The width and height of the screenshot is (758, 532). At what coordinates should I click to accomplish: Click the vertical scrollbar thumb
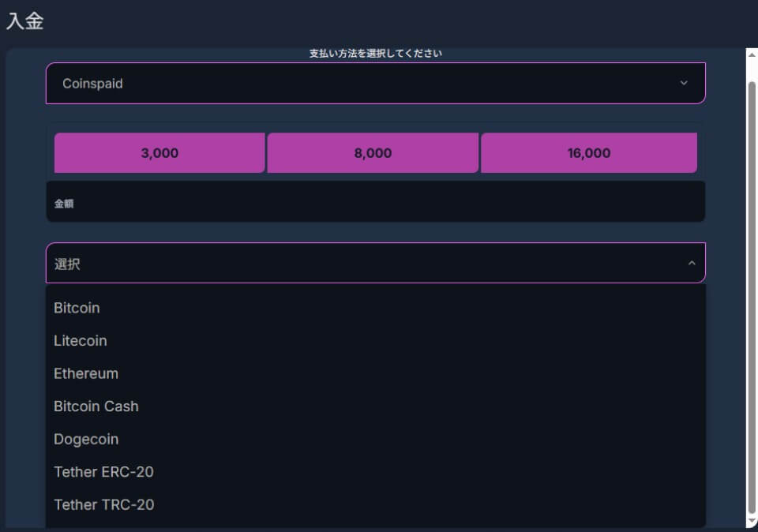[752, 297]
